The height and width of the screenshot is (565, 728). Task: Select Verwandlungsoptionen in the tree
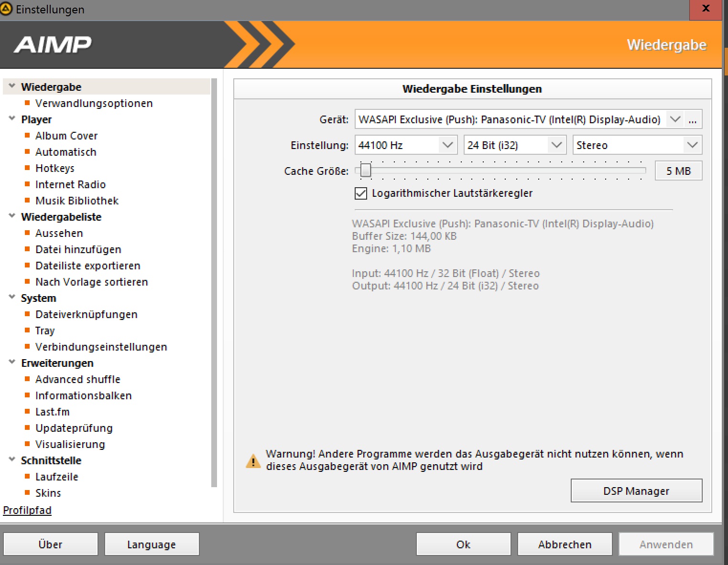pyautogui.click(x=94, y=103)
